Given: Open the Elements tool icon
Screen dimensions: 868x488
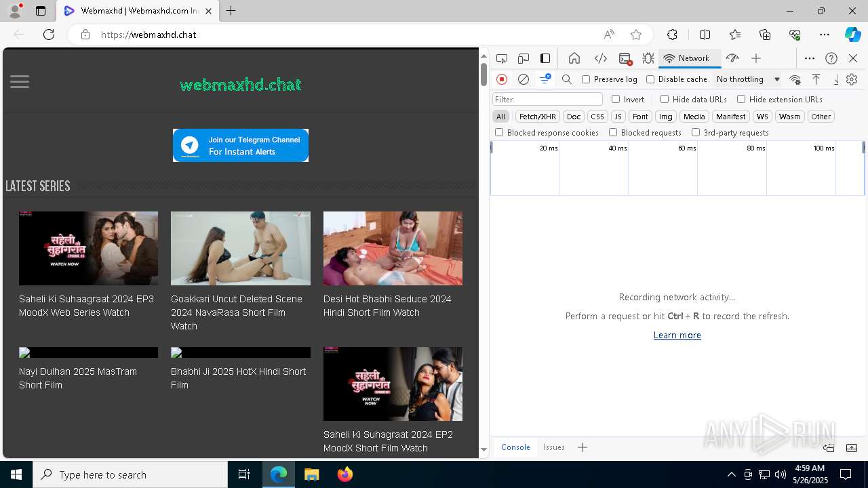Looking at the screenshot, I should pos(600,58).
